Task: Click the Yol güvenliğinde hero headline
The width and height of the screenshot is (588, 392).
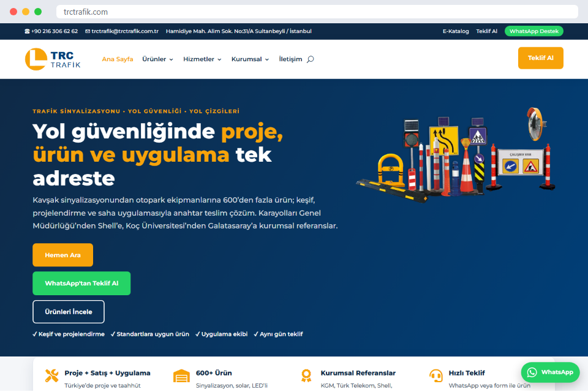Action: pyautogui.click(x=157, y=155)
